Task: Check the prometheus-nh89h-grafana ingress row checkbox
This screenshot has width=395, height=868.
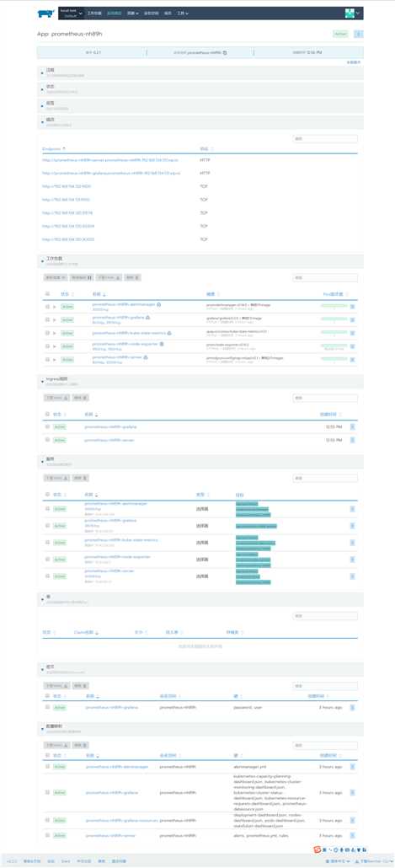Action: [47, 426]
